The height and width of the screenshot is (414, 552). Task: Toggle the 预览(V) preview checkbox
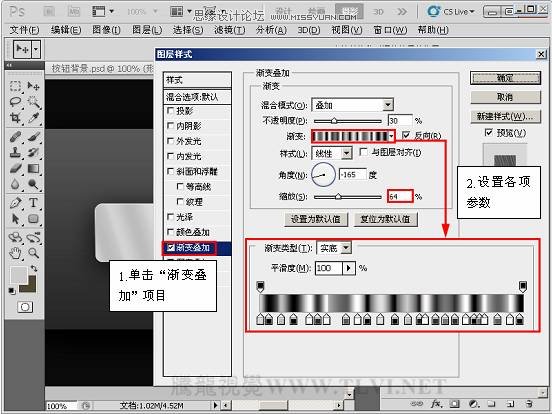[x=489, y=132]
